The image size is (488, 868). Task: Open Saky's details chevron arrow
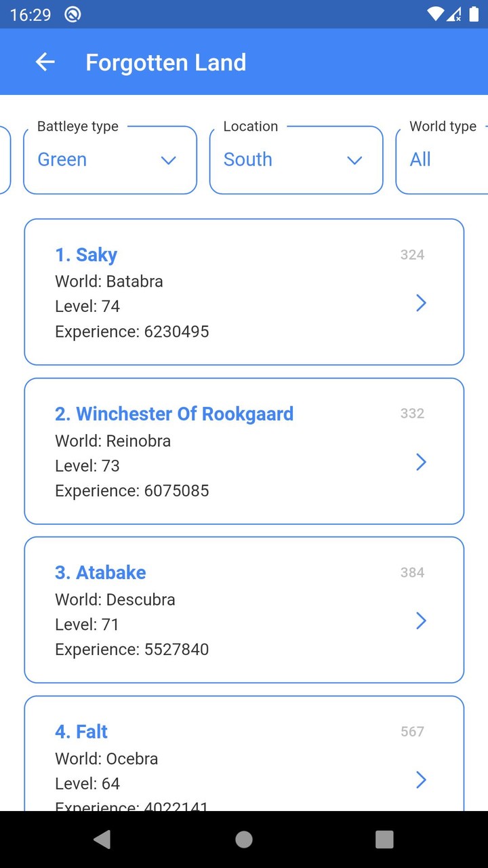421,303
